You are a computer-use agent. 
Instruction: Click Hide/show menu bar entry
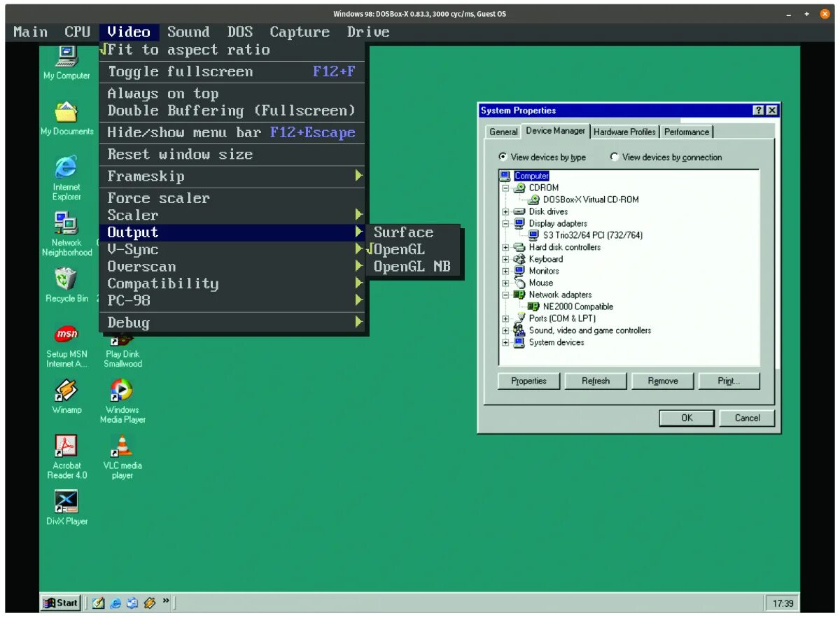tap(232, 132)
